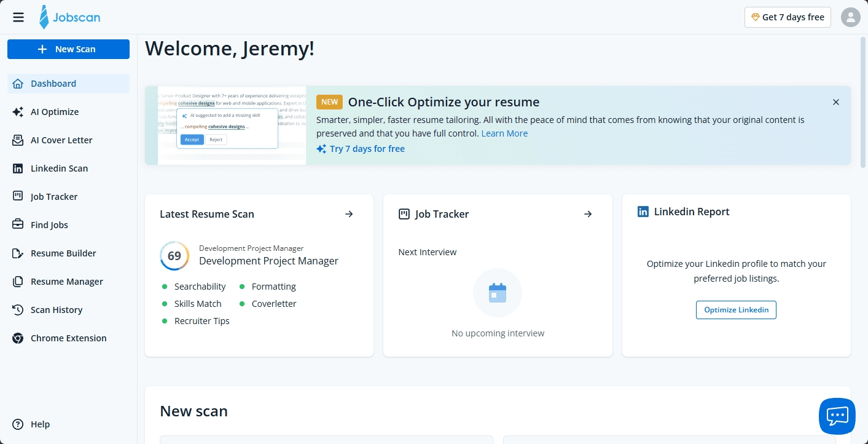Image resolution: width=868 pixels, height=444 pixels.
Task: Open the Job Tracker card arrow
Action: pyautogui.click(x=587, y=214)
